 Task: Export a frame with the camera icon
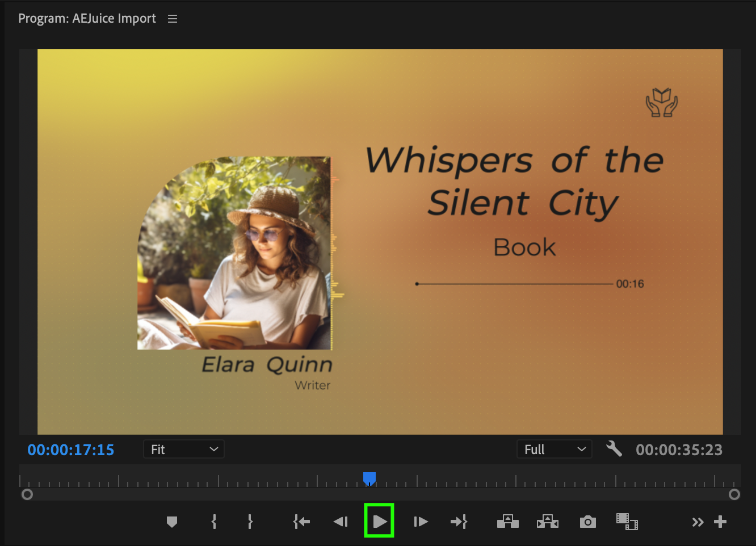point(588,522)
